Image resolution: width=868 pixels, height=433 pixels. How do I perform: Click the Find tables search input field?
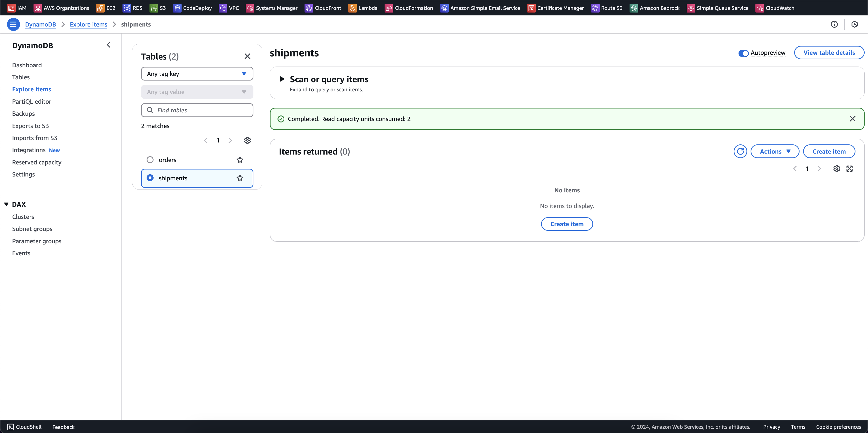197,110
